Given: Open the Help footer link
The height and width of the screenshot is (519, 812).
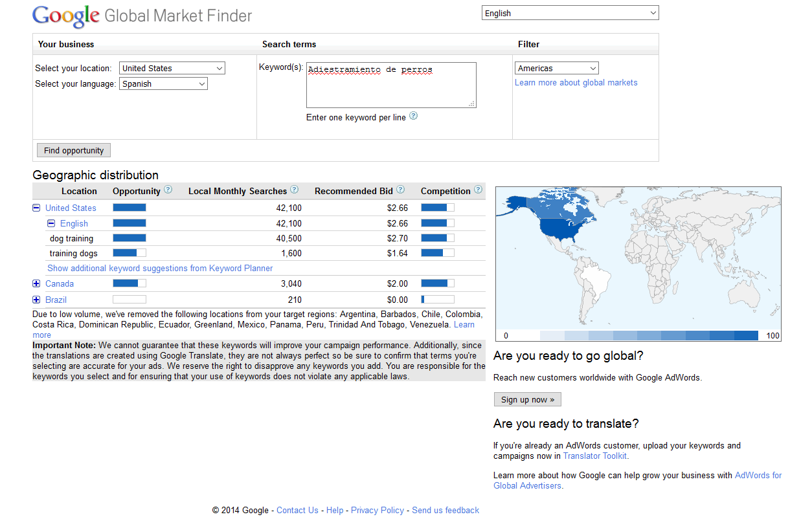Looking at the screenshot, I should pyautogui.click(x=335, y=510).
